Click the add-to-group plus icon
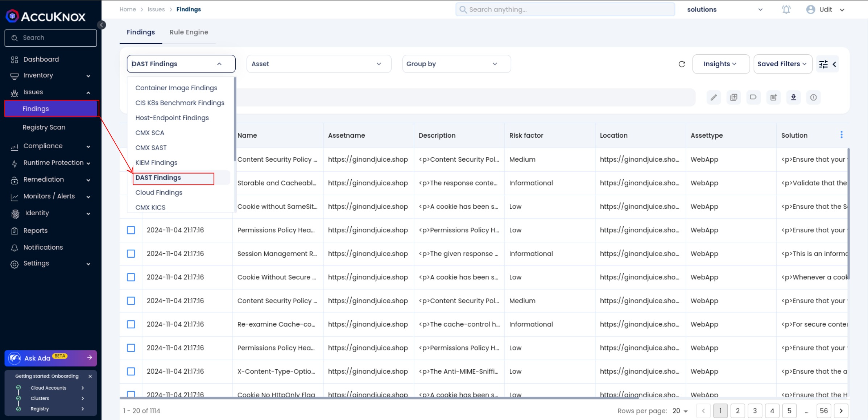868x420 pixels. 734,97
